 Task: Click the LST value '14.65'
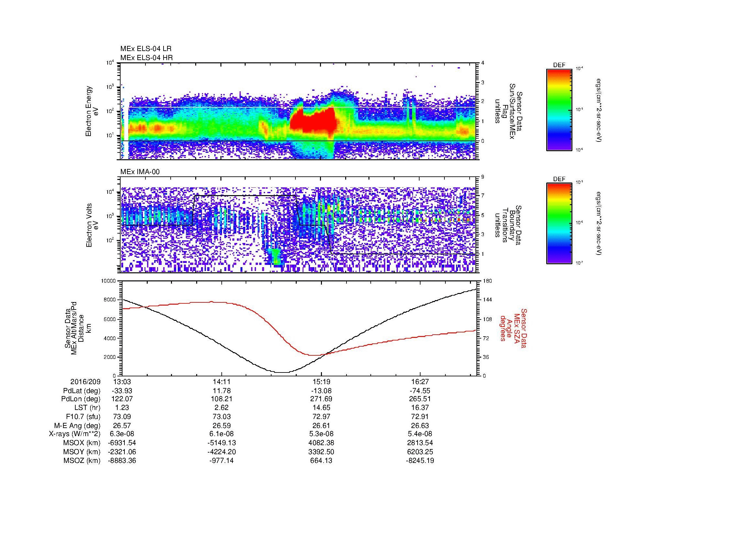321,408
